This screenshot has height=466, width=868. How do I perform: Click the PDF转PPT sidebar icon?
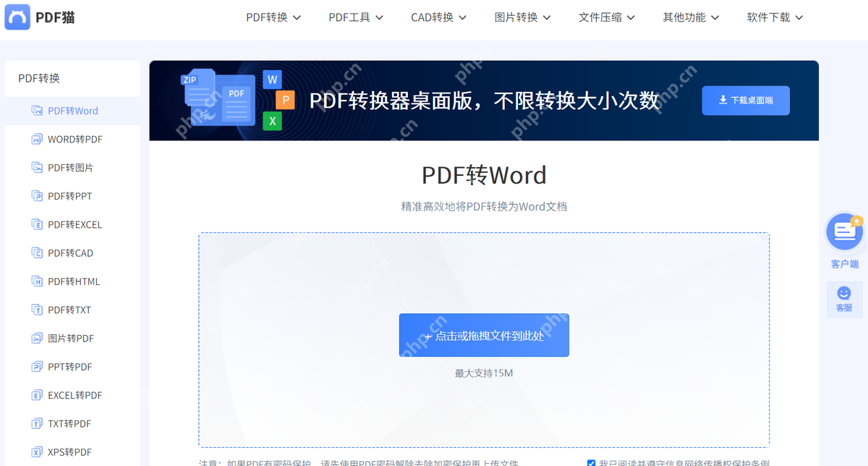[x=37, y=196]
